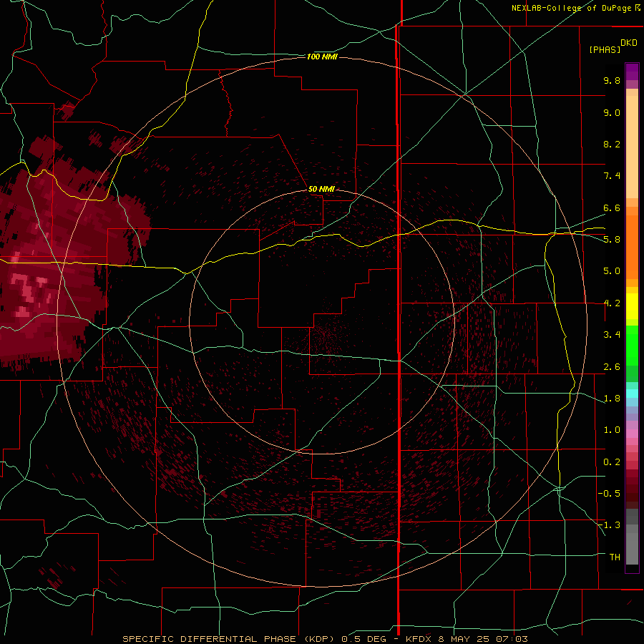Screen dimensions: 644x644
Task: Click the 1.0 value on the color scale
Action: (612, 430)
